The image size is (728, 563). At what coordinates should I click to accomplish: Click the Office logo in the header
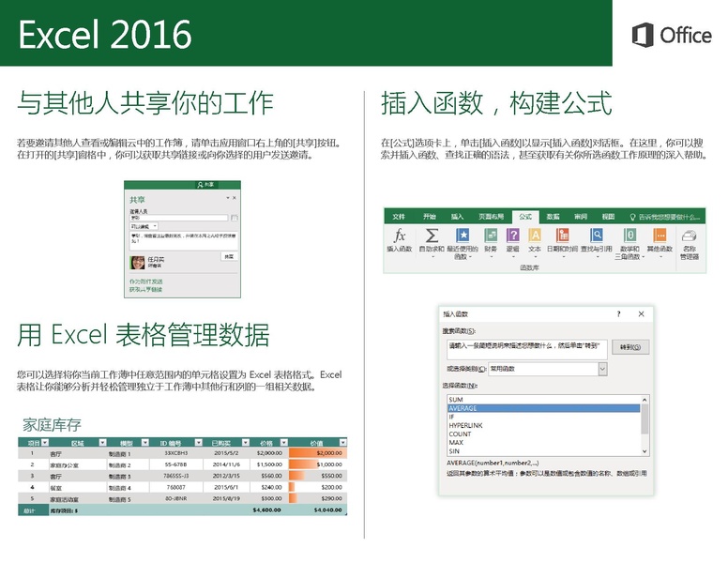point(672,35)
